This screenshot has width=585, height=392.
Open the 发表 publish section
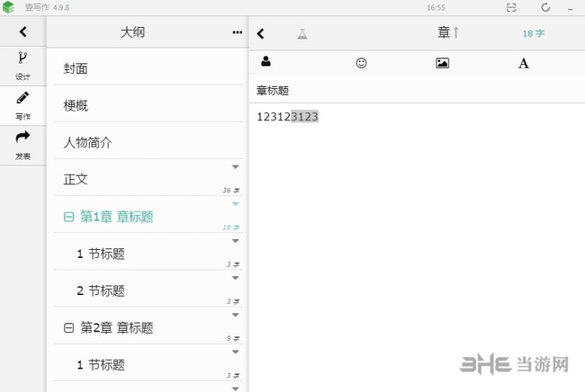pyautogui.click(x=22, y=146)
